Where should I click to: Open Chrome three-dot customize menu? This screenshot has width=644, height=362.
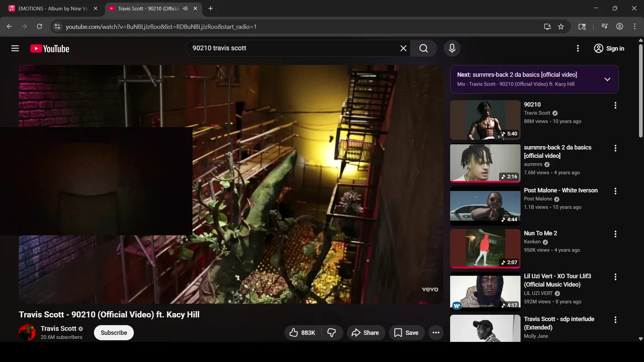click(x=634, y=27)
